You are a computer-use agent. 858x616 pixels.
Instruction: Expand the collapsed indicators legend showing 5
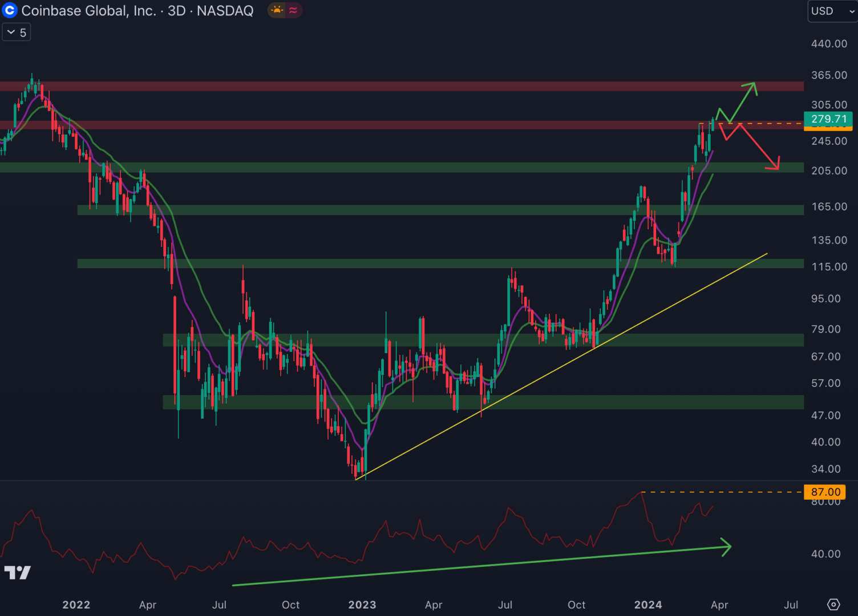[x=17, y=33]
